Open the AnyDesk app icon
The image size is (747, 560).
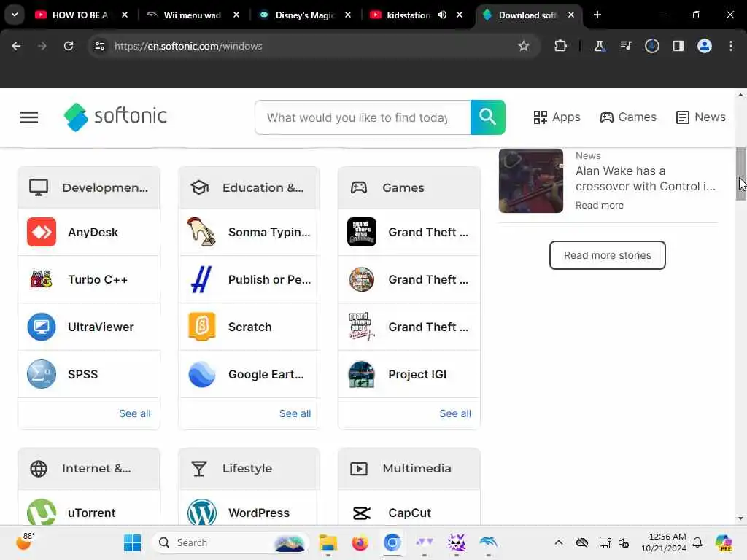[x=42, y=232]
